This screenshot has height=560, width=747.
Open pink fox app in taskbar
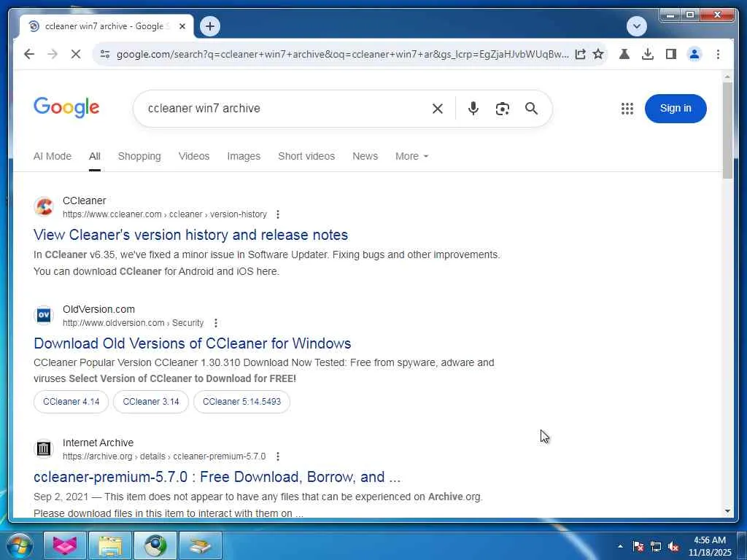(x=65, y=545)
